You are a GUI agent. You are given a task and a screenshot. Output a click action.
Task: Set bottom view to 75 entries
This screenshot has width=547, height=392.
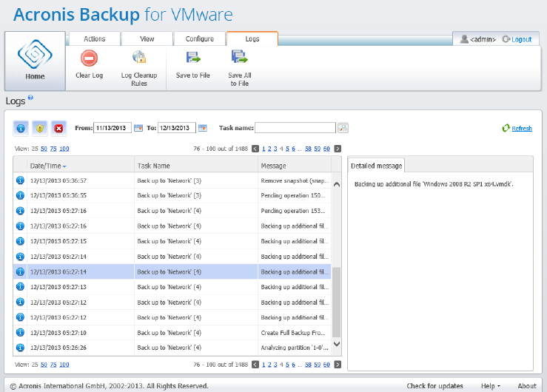(x=53, y=365)
